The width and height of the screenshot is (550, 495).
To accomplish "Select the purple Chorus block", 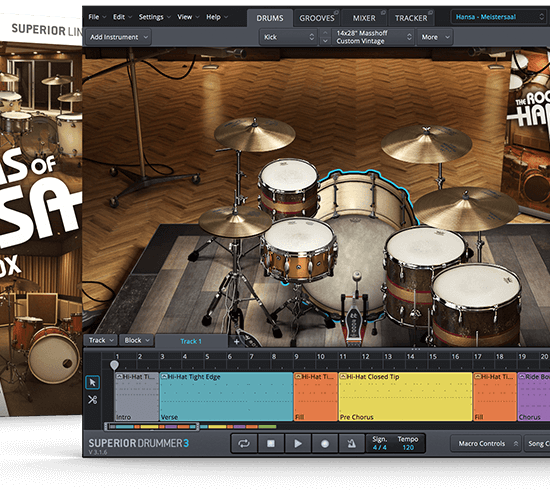I will point(534,396).
